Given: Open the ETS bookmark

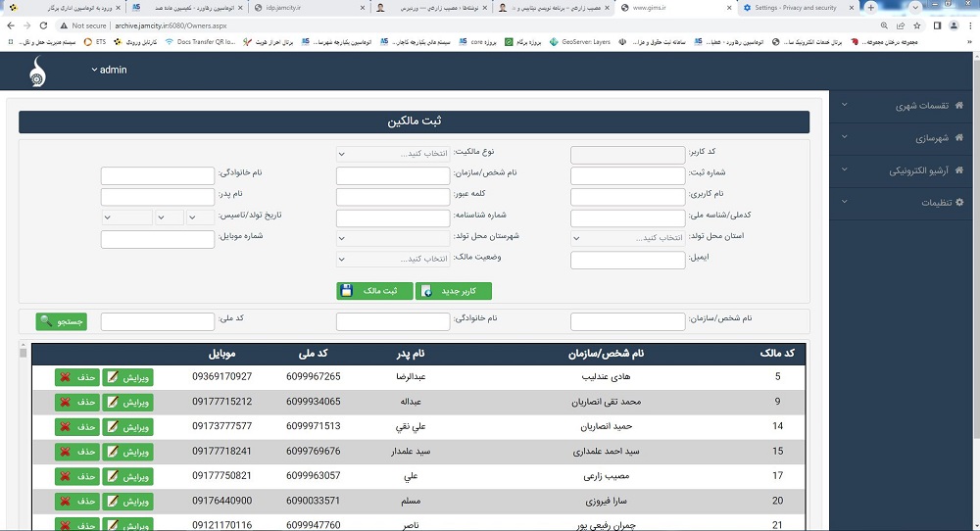Looking at the screenshot, I should [95, 42].
